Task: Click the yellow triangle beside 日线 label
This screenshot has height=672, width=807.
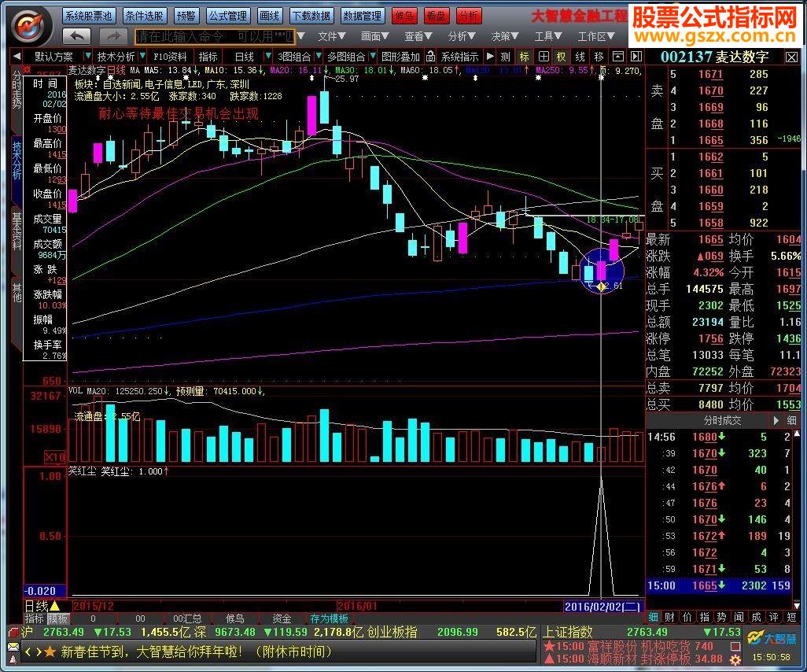Action: [54, 606]
